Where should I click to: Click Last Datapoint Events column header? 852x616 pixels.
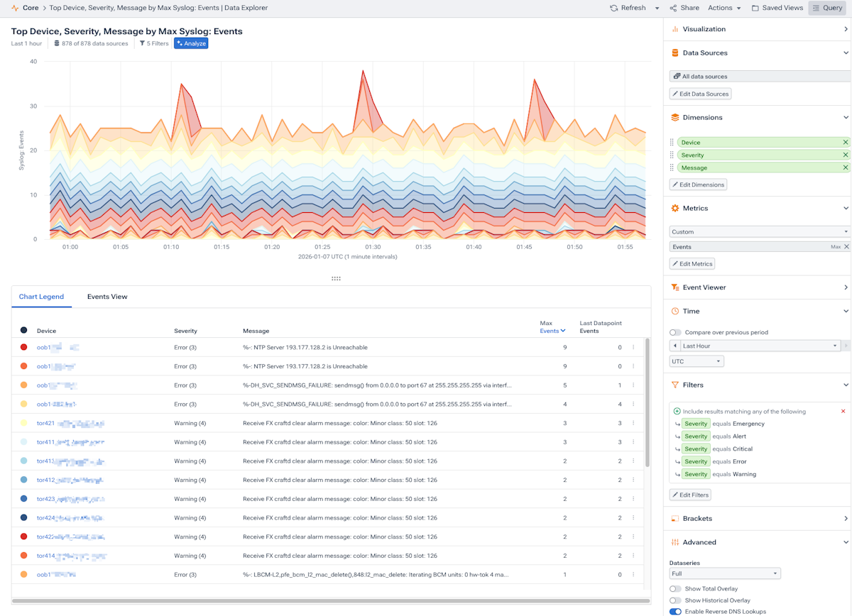(601, 326)
